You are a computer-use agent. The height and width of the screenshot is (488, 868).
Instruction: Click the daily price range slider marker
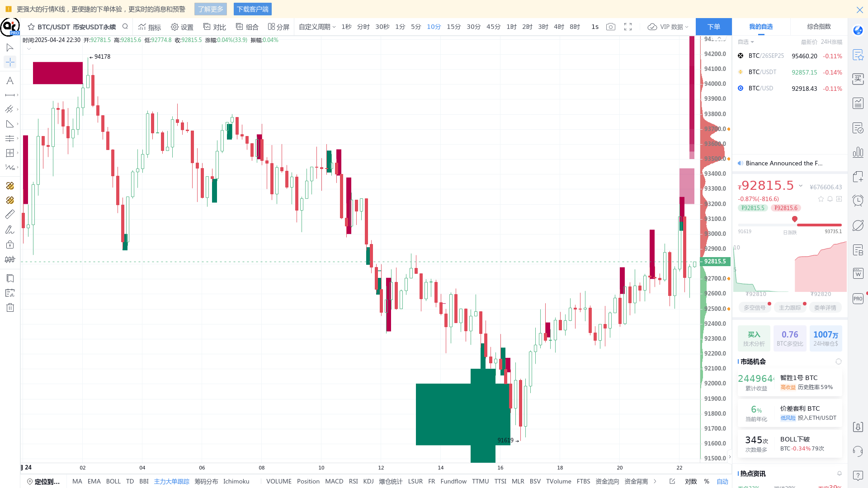[x=795, y=219]
